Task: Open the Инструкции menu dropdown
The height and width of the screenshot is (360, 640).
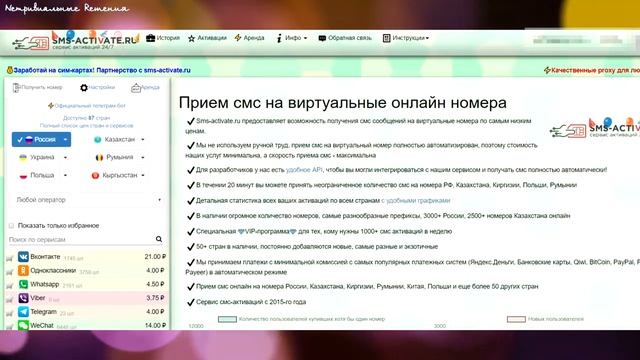Action: coord(406,38)
